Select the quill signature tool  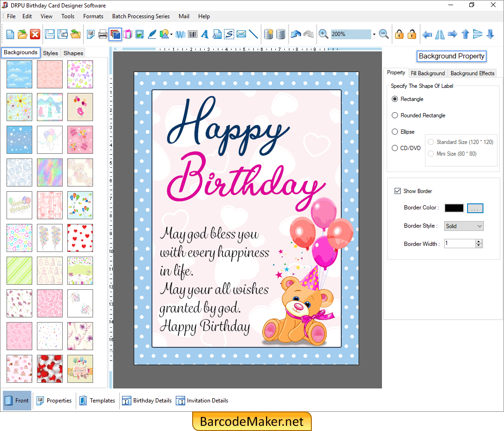point(151,34)
